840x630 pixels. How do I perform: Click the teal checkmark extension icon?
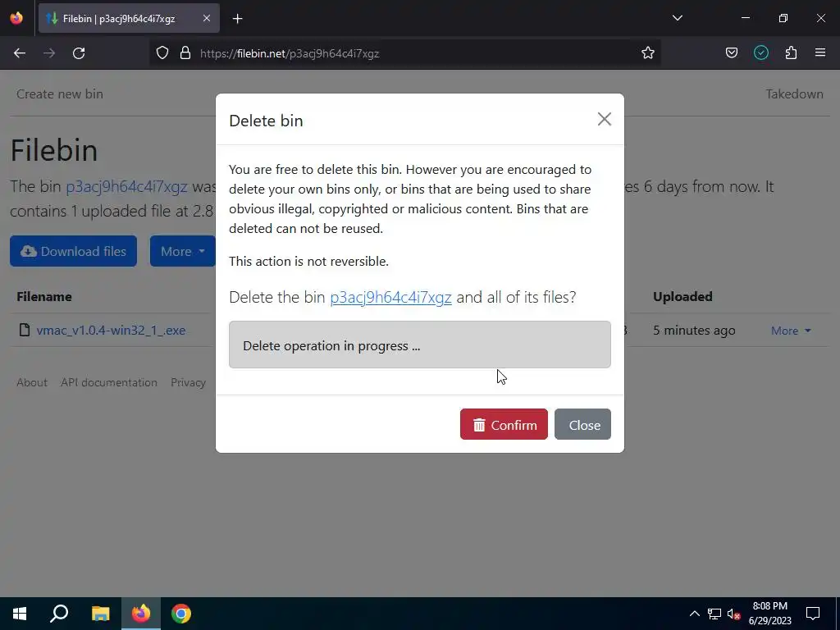tap(761, 53)
